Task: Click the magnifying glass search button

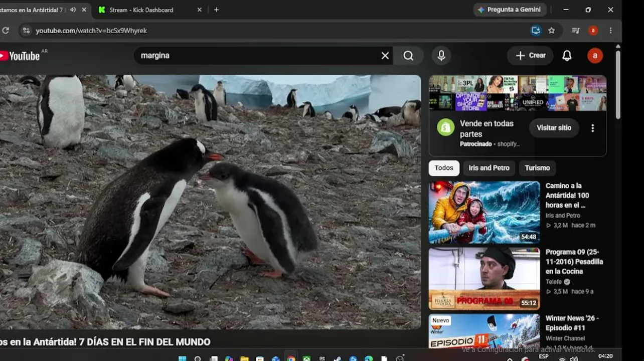Action: point(409,56)
